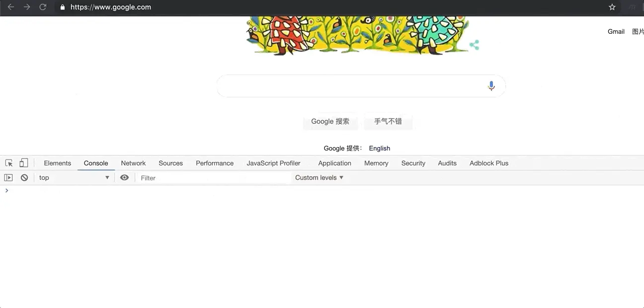Clear the console with the ban icon
The image size is (644, 308).
pyautogui.click(x=24, y=177)
